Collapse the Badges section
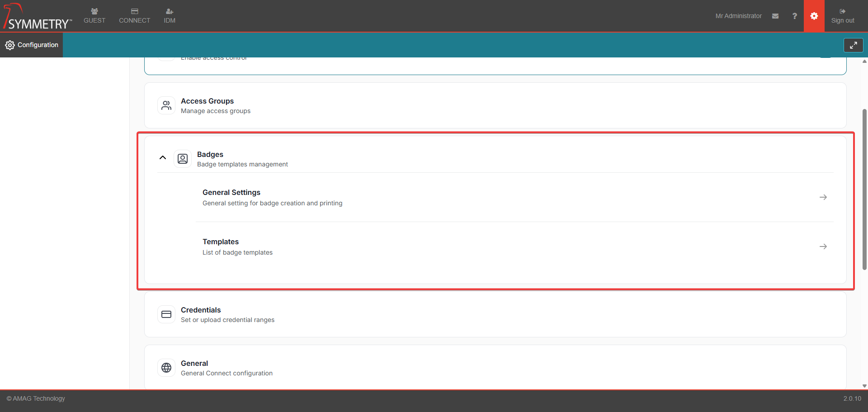The width and height of the screenshot is (868, 412). [x=163, y=157]
